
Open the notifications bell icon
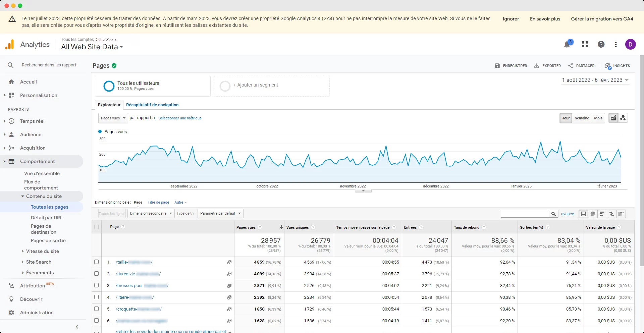click(568, 44)
